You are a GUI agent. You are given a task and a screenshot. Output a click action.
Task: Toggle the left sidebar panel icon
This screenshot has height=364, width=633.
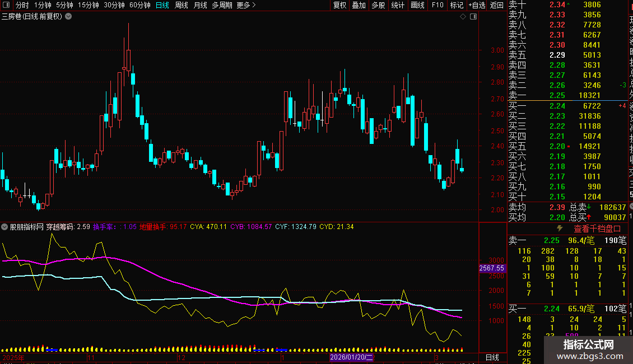pyautogui.click(x=6, y=5)
